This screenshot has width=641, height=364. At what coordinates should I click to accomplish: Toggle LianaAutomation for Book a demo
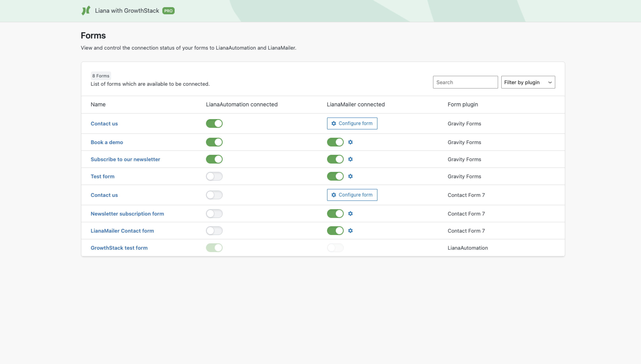coord(214,142)
